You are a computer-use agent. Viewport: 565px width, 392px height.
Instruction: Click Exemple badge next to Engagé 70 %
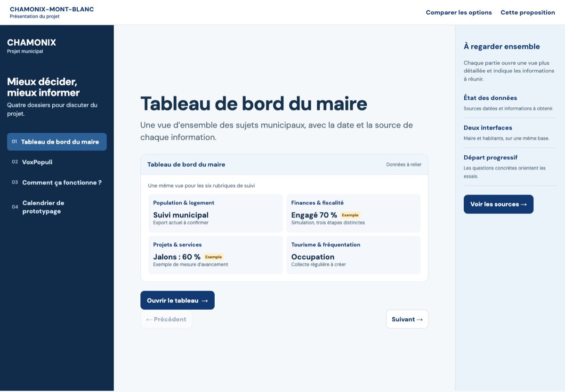coord(350,215)
